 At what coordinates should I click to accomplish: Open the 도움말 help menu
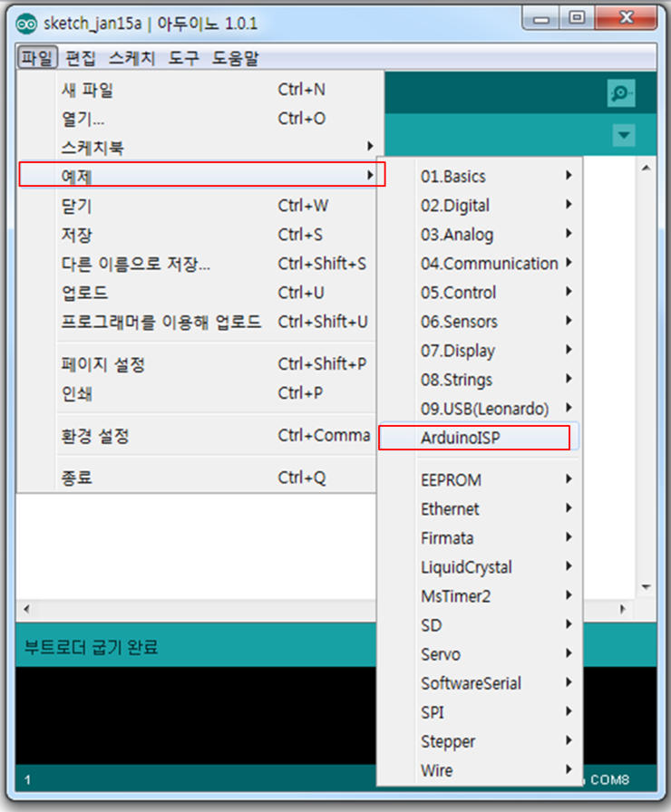point(236,58)
